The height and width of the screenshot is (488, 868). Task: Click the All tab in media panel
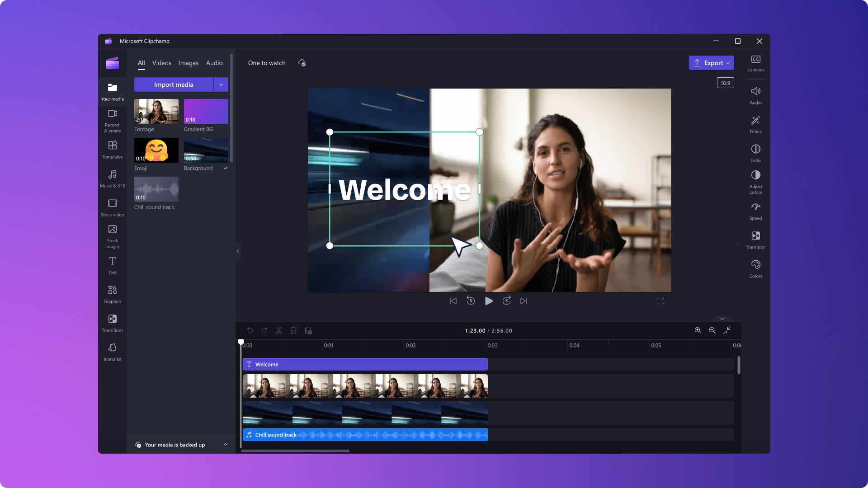(x=142, y=62)
